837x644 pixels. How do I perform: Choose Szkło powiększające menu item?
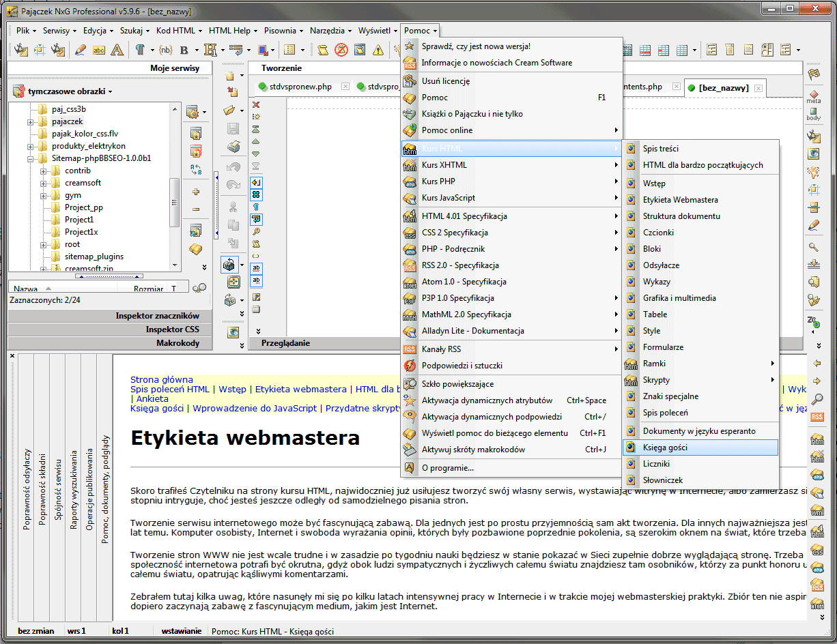pyautogui.click(x=512, y=384)
